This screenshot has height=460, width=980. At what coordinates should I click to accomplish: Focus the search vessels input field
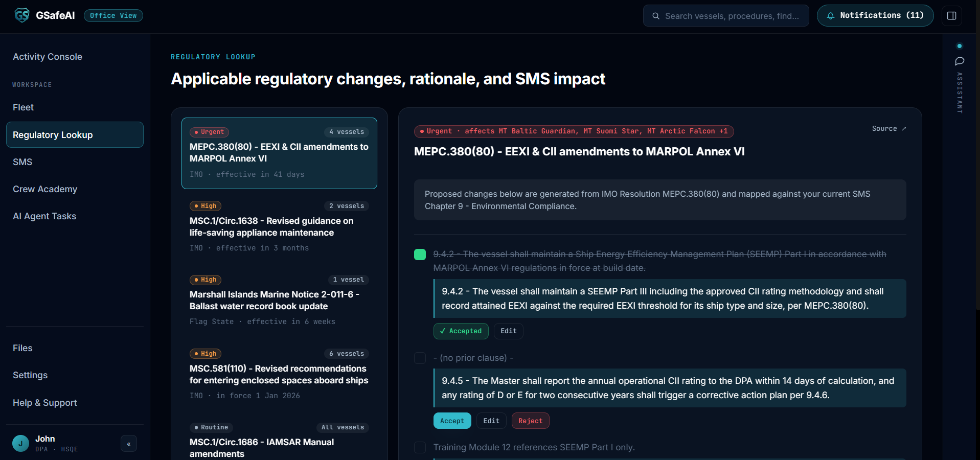point(726,16)
